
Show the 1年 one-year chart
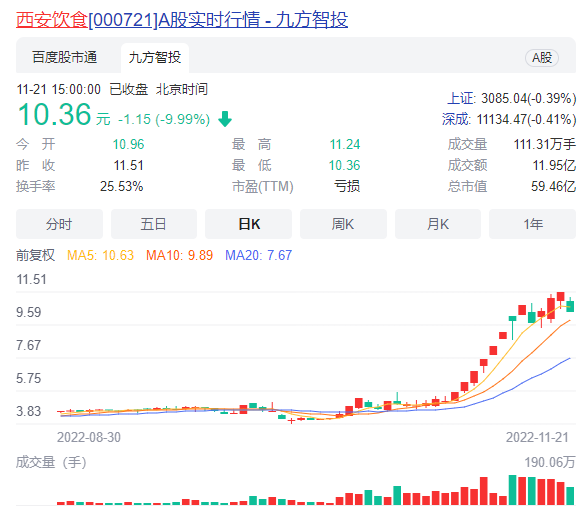click(x=532, y=224)
